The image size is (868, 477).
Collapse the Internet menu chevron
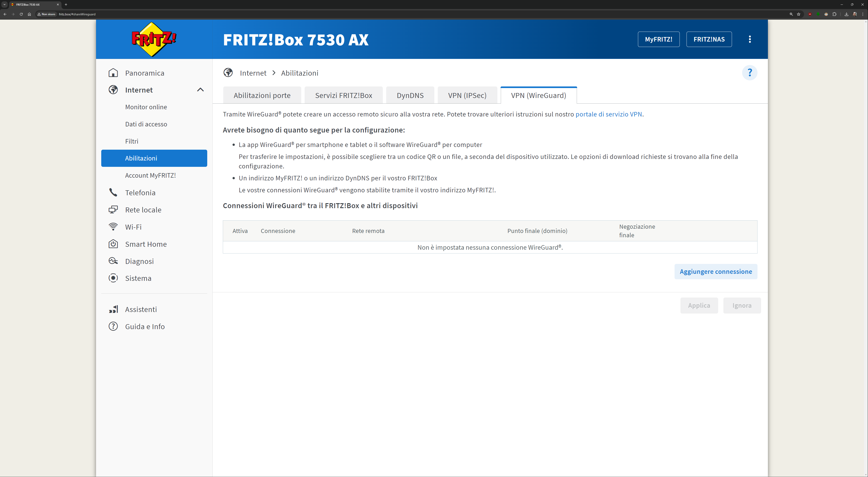click(200, 90)
